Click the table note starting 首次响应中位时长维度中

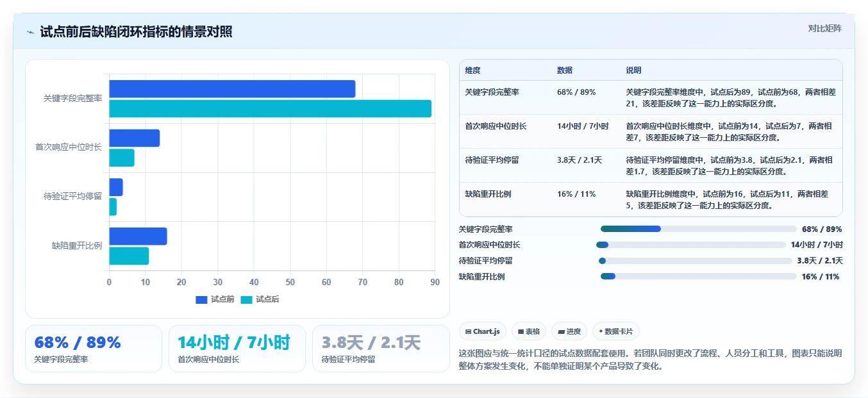tap(731, 131)
